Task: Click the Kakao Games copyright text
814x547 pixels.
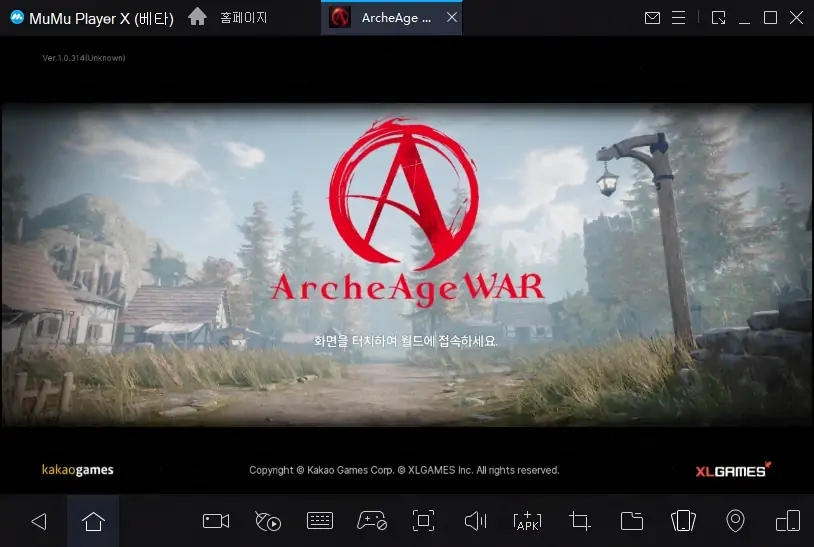Action: pyautogui.click(x=404, y=470)
